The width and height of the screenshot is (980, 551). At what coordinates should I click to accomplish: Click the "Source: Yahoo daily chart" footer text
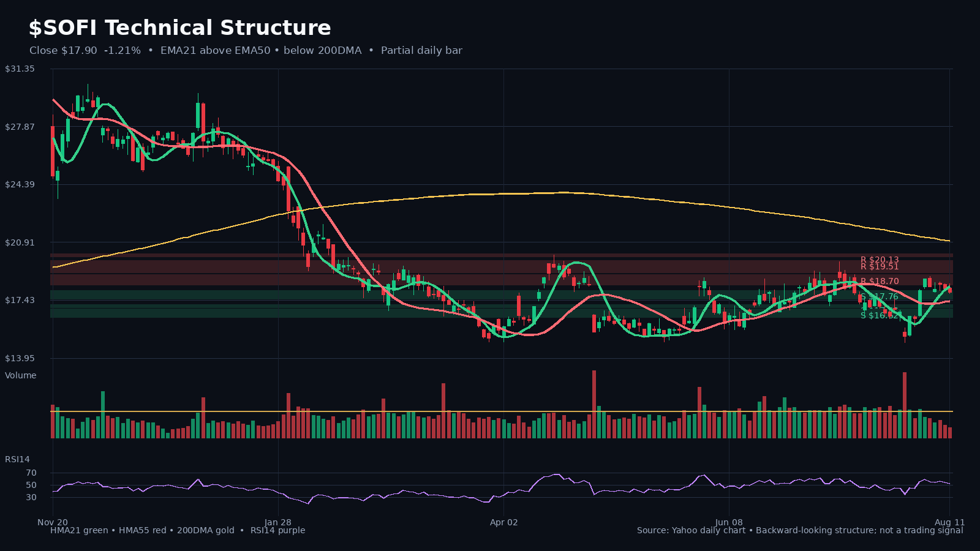[691, 530]
